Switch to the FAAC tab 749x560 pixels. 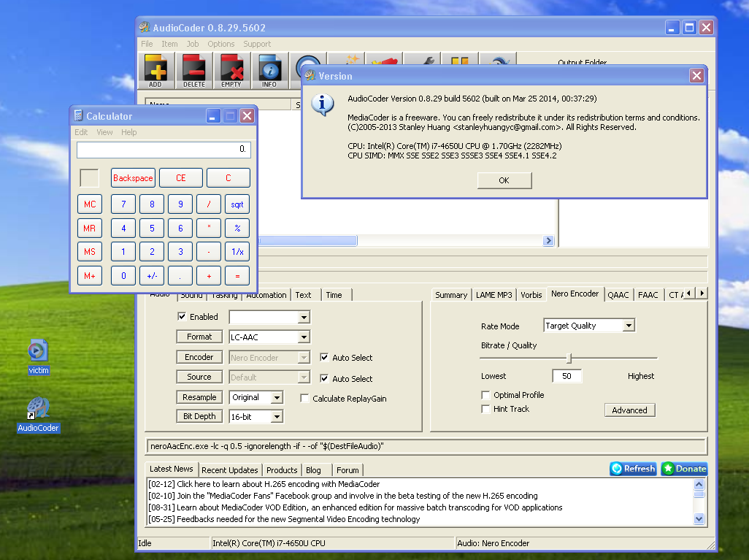[x=648, y=295]
